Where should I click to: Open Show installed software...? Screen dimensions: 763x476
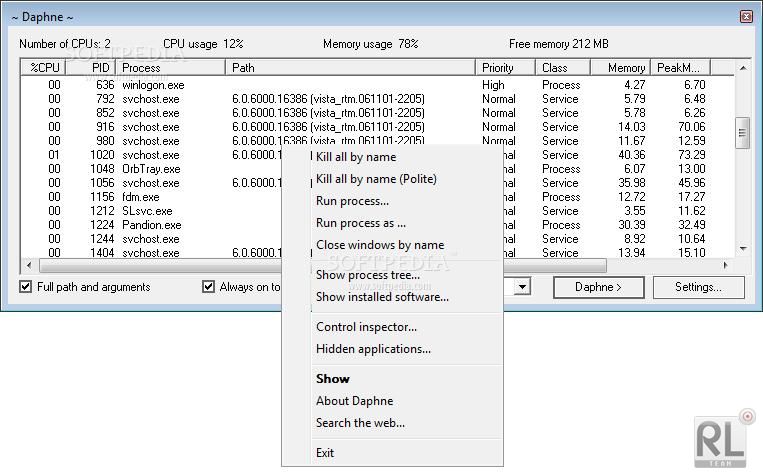382,296
